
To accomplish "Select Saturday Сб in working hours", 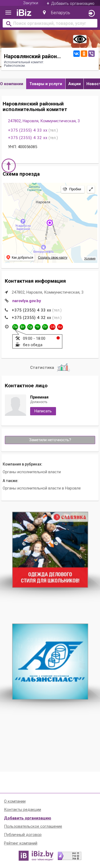I will coord(53,327).
